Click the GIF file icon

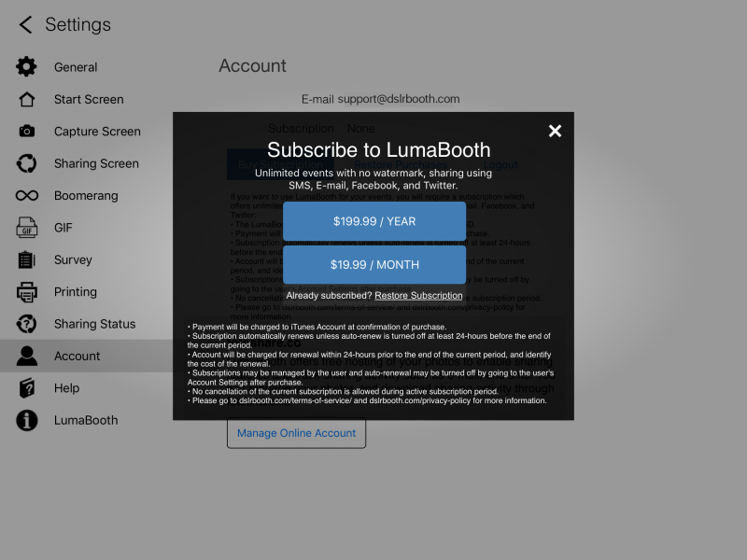tap(27, 228)
